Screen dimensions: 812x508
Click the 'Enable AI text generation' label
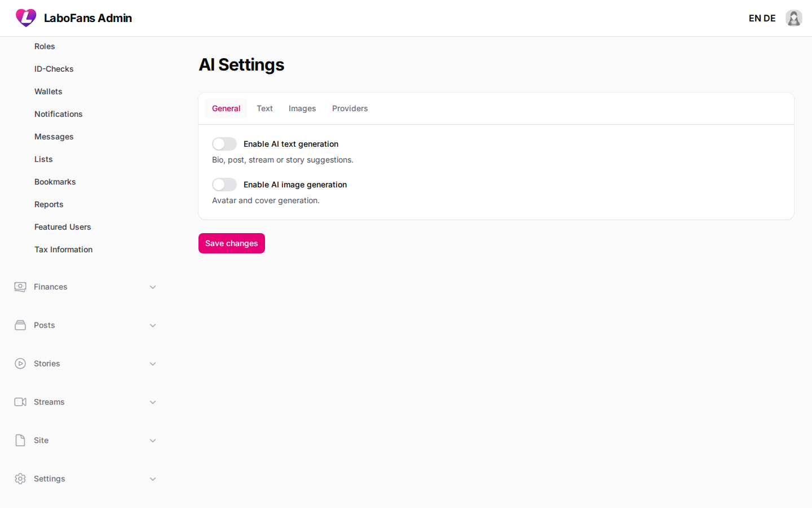coord(291,144)
